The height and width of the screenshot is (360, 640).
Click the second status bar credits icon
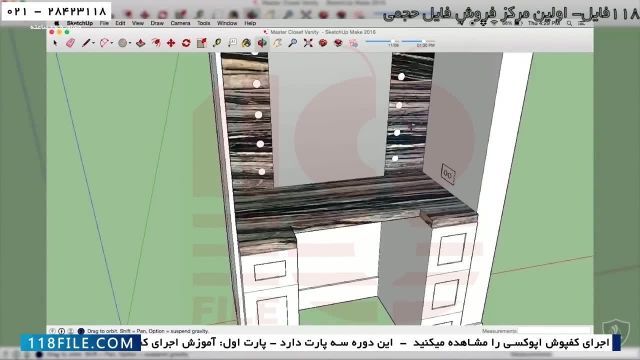tap(62, 331)
